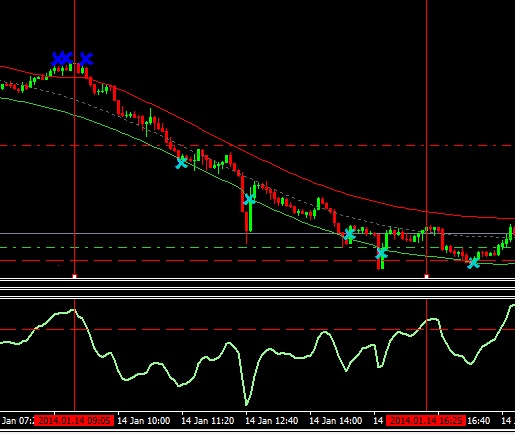This screenshot has width=516, height=434.
Task: Select the rightmost cyan X marker near 16:40
Action: [473, 263]
